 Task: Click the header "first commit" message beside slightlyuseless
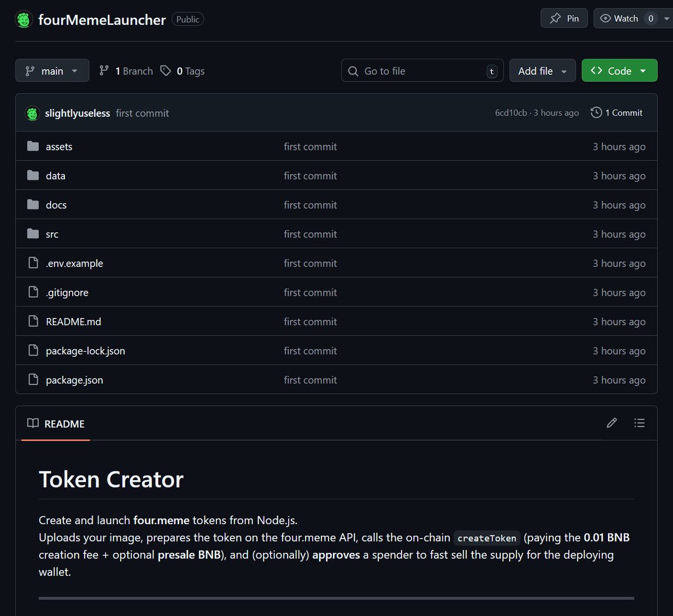tap(142, 113)
